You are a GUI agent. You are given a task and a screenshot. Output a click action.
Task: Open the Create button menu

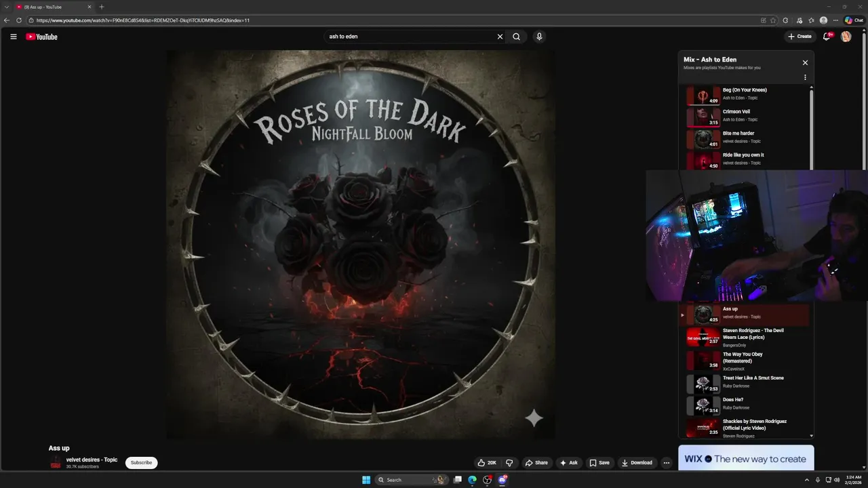800,37
